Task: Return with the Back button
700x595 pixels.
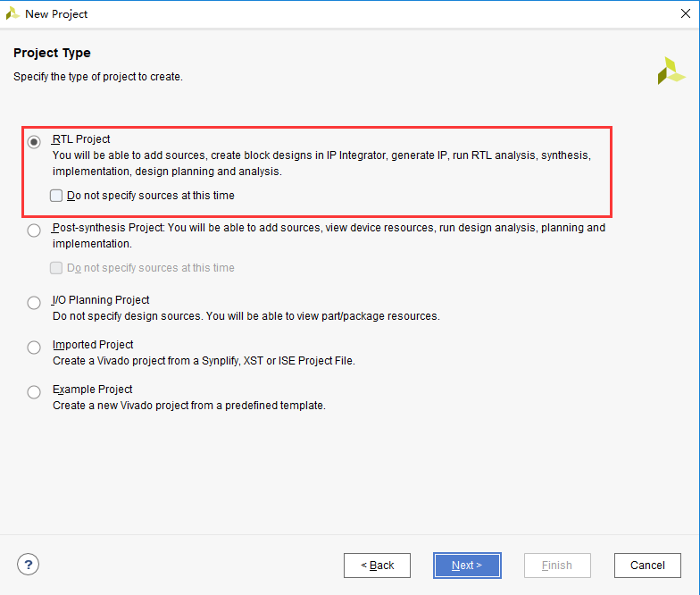Action: pyautogui.click(x=377, y=566)
